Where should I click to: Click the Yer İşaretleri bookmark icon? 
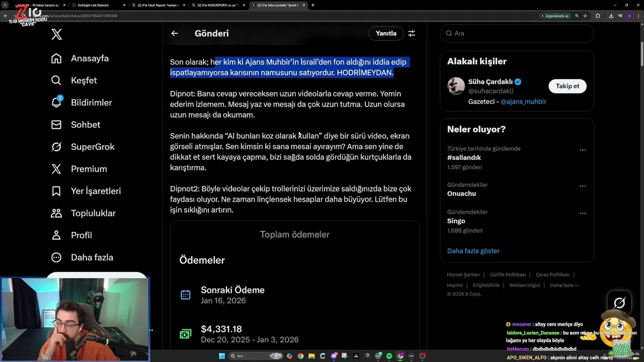(56, 191)
